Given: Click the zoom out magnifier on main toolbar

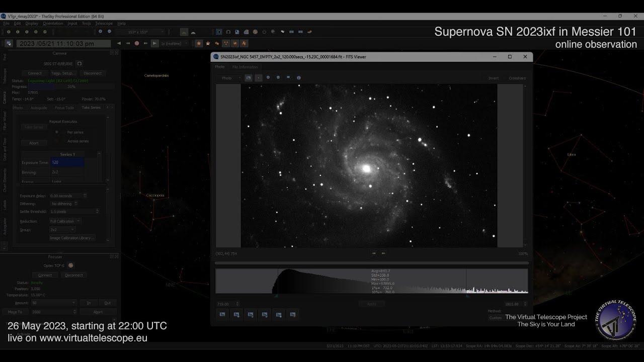Looking at the screenshot, I should [x=109, y=32].
